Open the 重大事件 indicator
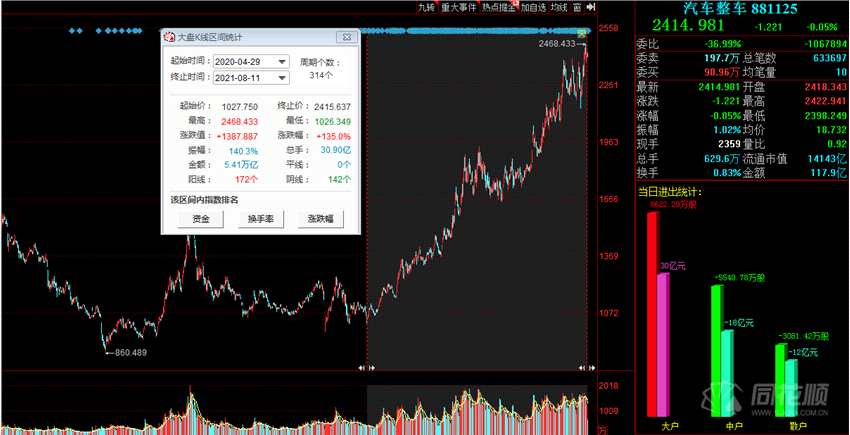Viewport: 850px width, 435px height. 458,7
